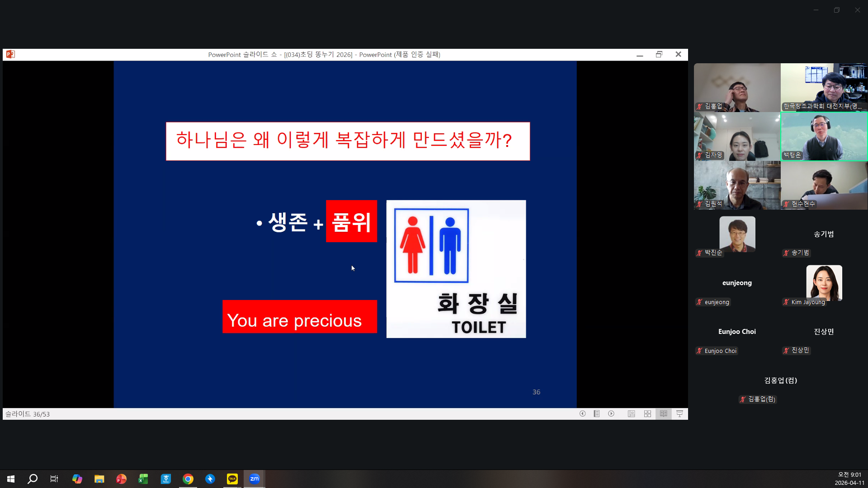Select 김원석 participant video tile
Screen dimensions: 868x488
737,185
